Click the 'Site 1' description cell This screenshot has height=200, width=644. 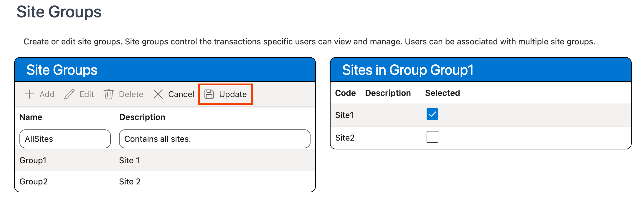pyautogui.click(x=129, y=160)
